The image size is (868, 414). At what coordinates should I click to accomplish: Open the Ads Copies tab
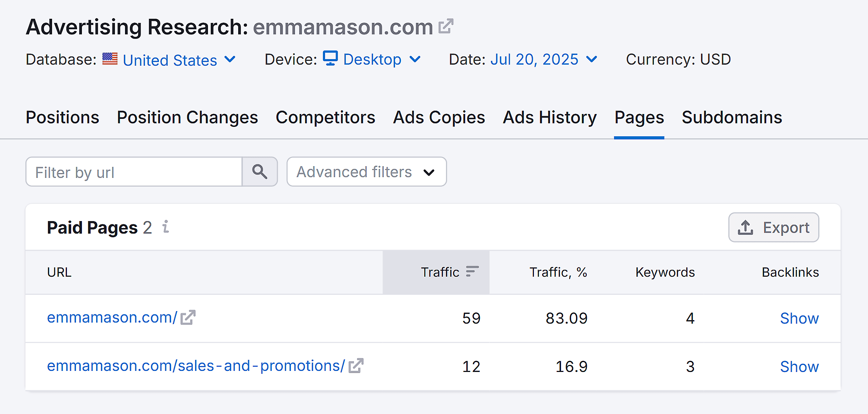(439, 117)
